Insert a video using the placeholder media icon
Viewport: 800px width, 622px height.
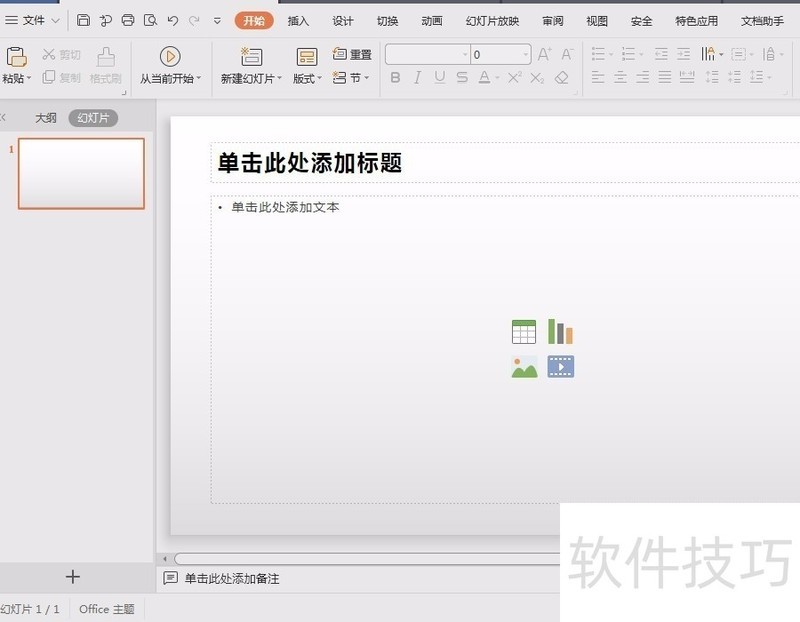click(561, 367)
